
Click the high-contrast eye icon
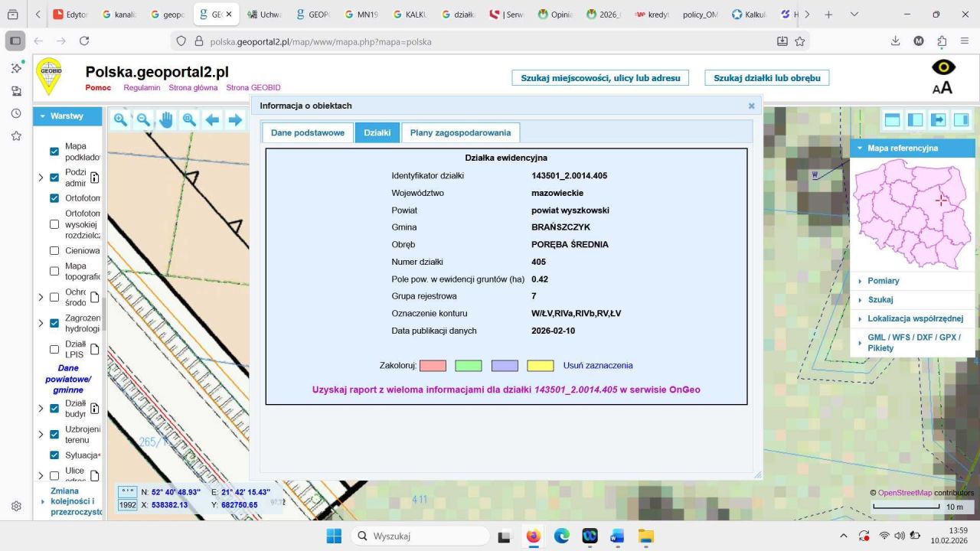coord(943,67)
